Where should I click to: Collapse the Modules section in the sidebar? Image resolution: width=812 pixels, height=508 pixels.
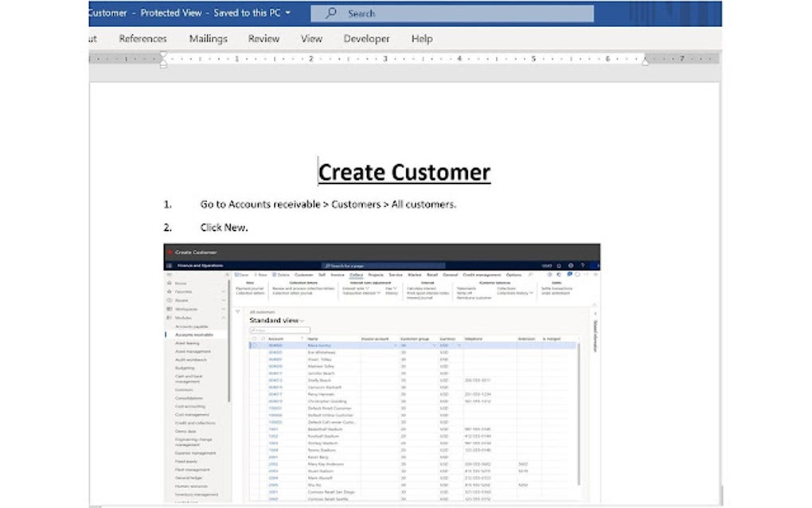click(x=224, y=317)
